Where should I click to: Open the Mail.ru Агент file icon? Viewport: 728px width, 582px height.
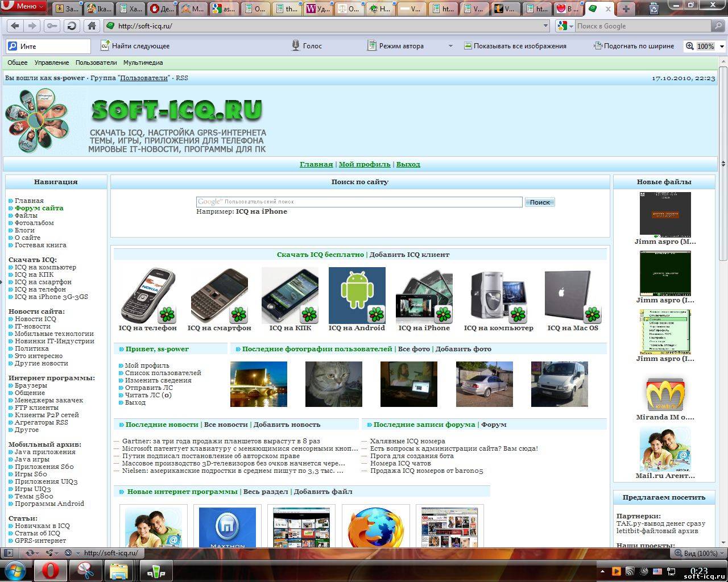pyautogui.click(x=665, y=450)
